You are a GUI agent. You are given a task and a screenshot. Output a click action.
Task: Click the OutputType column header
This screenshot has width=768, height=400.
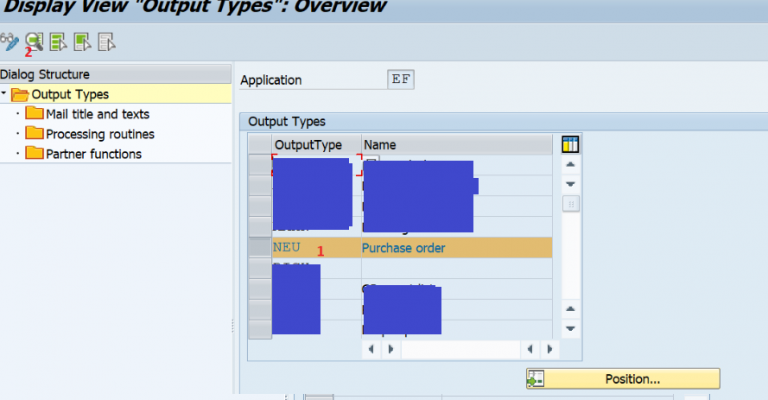tap(307, 145)
